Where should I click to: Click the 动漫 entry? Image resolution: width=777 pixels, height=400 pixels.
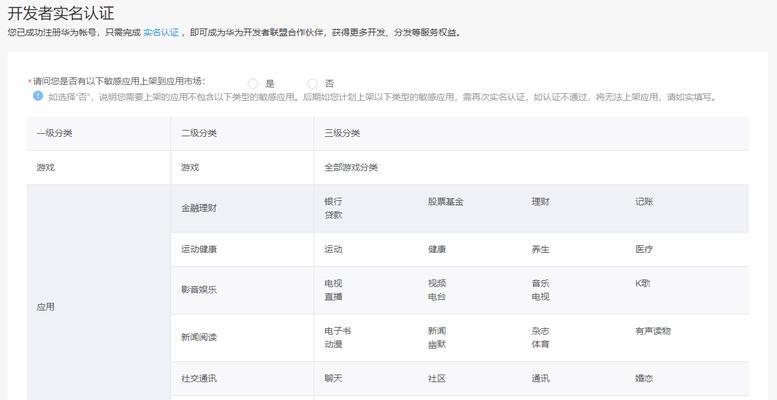333,344
